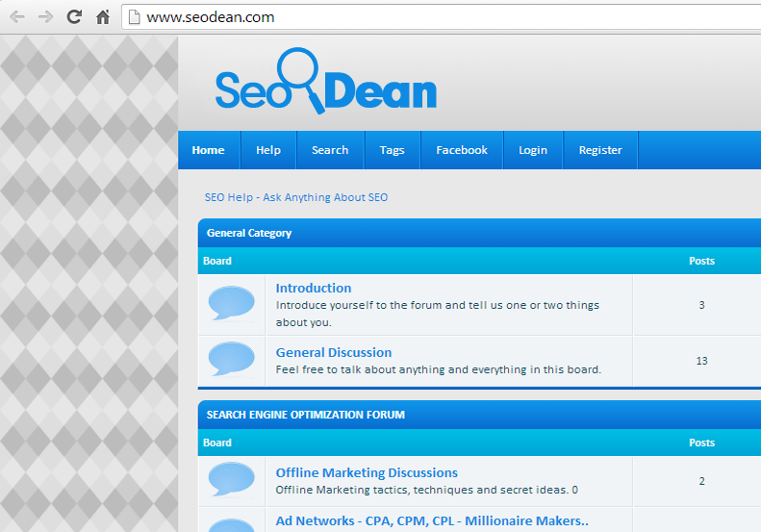The height and width of the screenshot is (532, 761).
Task: Reload the page with refresh icon
Action: tap(74, 17)
